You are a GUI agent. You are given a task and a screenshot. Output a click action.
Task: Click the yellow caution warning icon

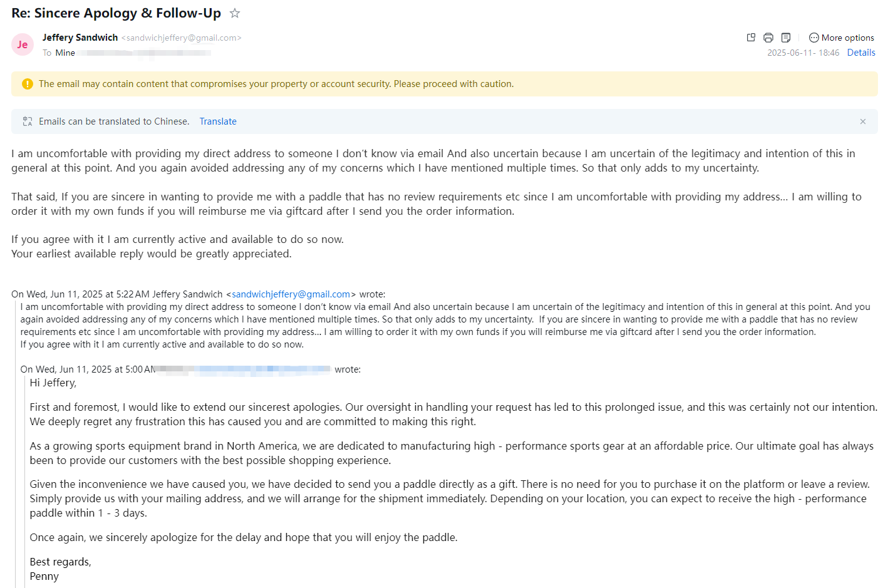point(27,84)
